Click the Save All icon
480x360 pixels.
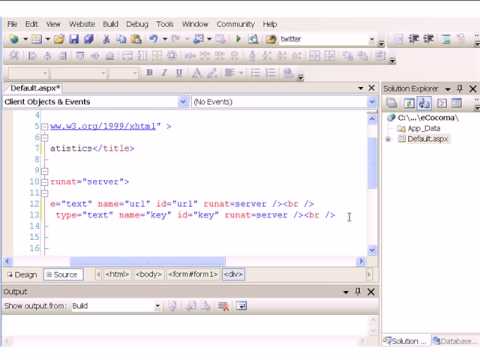point(89,39)
